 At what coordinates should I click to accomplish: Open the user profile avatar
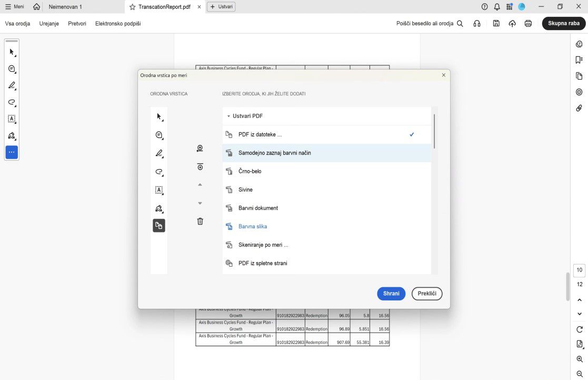point(522,7)
